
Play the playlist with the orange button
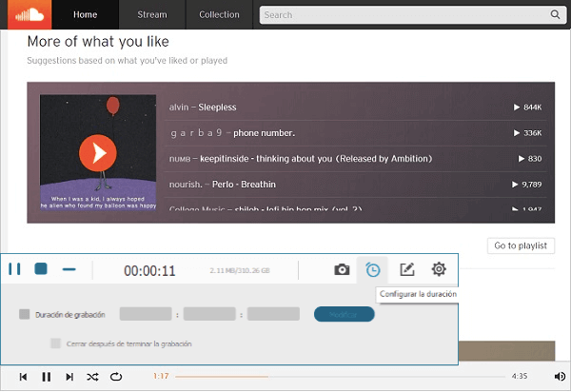coord(98,153)
